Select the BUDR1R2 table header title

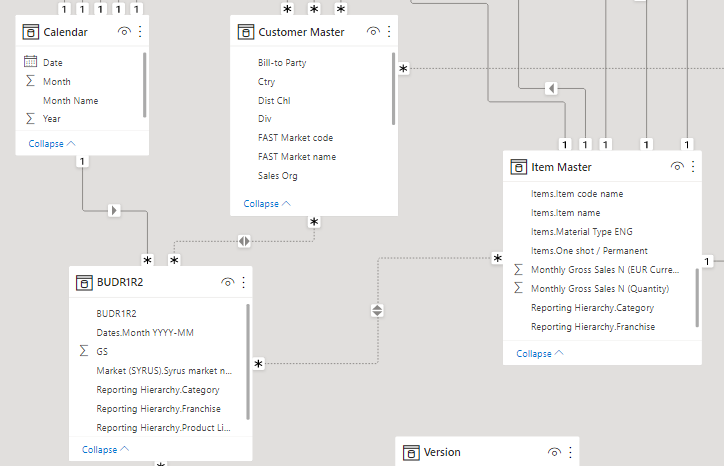(x=120, y=282)
